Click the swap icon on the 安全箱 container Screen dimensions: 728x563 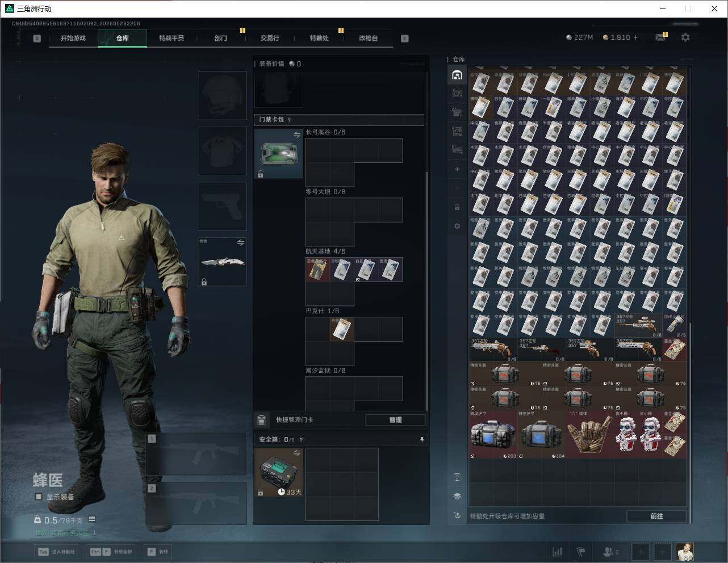pos(296,453)
